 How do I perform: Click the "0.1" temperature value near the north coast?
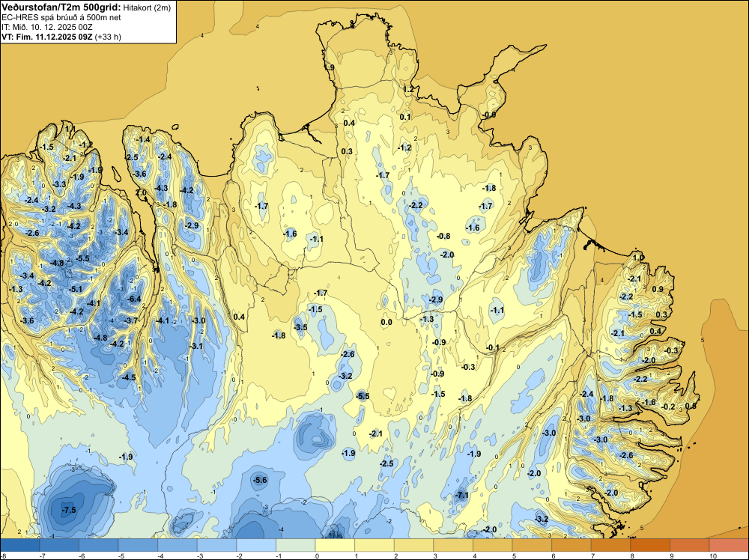[405, 117]
